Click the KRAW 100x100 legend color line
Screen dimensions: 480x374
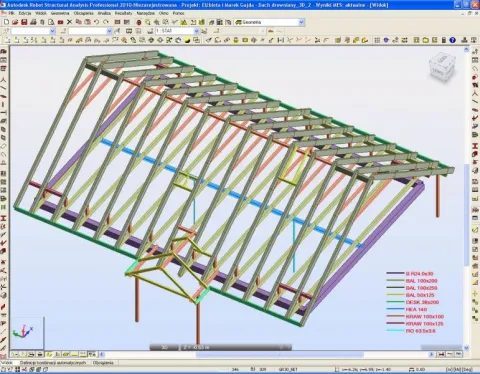pyautogui.click(x=395, y=316)
